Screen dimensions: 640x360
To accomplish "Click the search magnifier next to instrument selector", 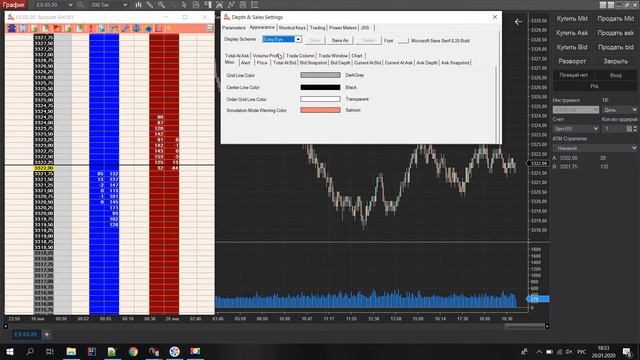I will click(x=80, y=5).
